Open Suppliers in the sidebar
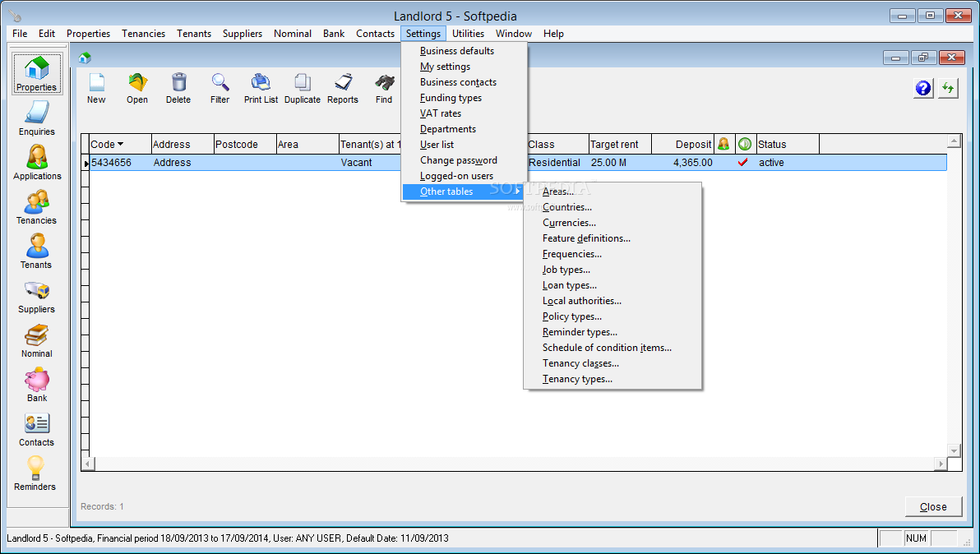This screenshot has height=554, width=980. (x=37, y=295)
